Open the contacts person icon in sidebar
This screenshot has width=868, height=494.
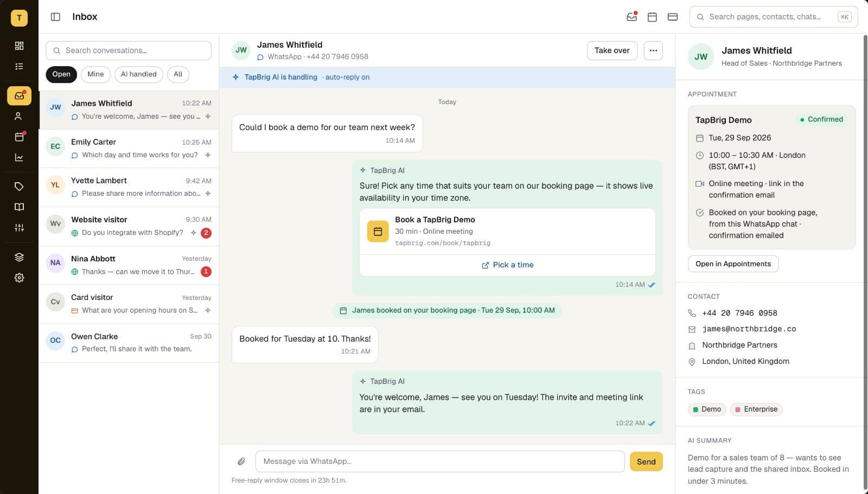tap(19, 116)
